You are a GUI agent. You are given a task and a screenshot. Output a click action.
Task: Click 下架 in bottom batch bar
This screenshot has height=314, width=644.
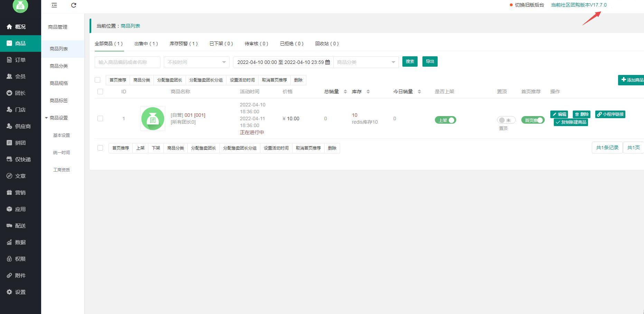pos(156,148)
